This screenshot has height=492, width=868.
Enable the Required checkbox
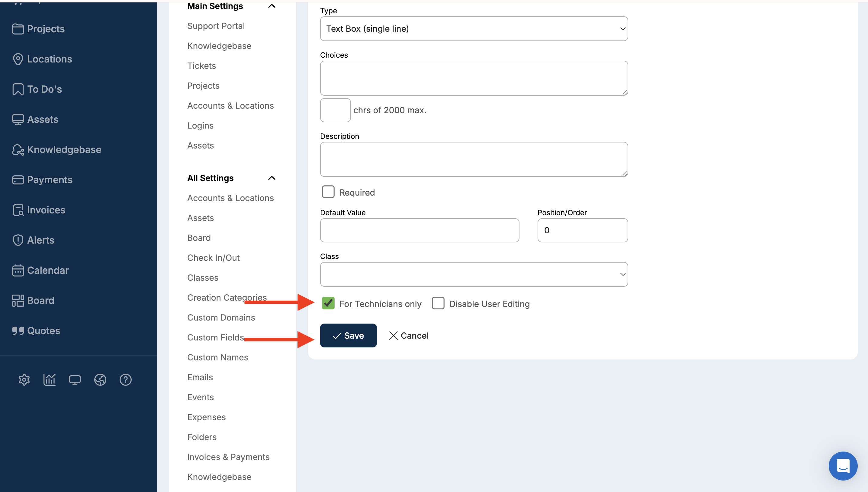point(328,192)
